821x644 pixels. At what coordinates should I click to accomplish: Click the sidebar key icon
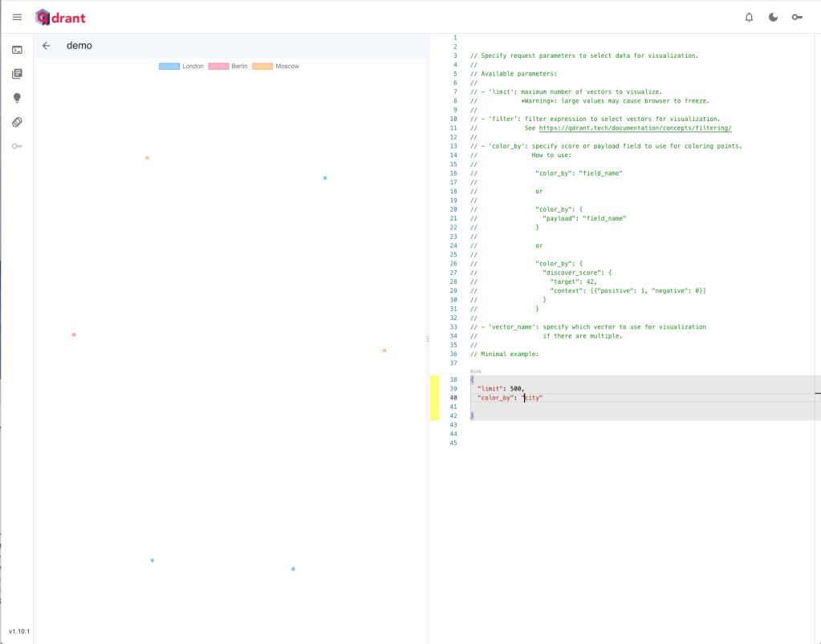click(17, 146)
